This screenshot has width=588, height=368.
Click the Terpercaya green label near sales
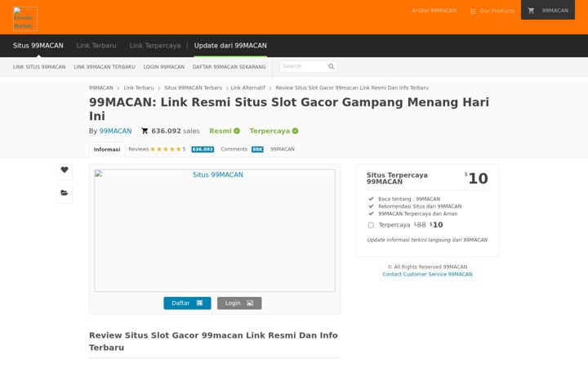pos(269,131)
